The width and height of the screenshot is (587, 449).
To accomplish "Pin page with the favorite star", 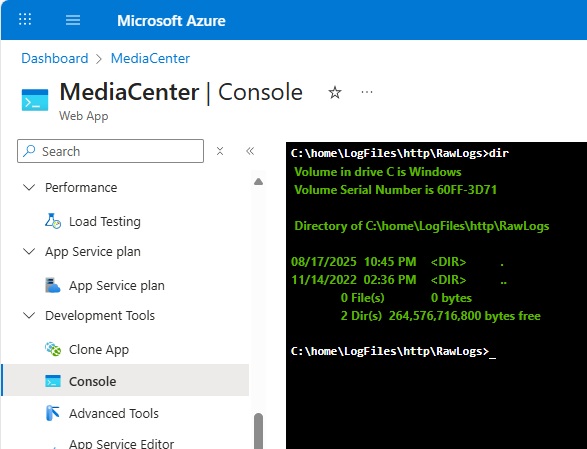I will [335, 92].
